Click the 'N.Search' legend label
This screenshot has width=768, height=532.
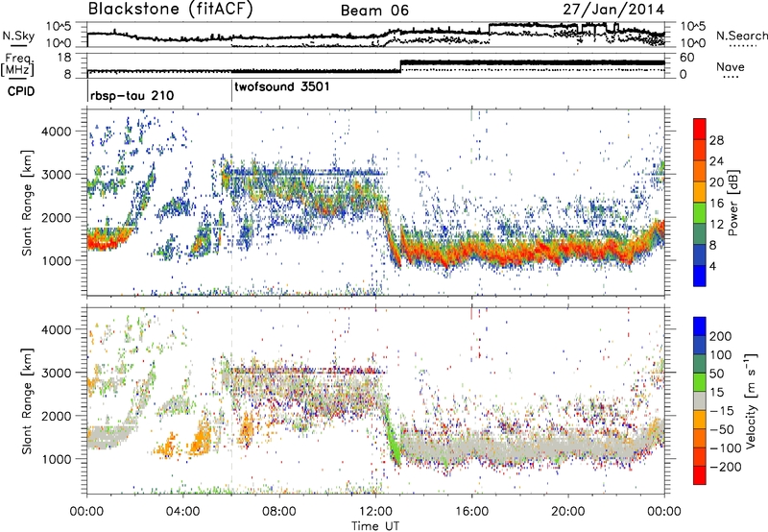[741, 36]
